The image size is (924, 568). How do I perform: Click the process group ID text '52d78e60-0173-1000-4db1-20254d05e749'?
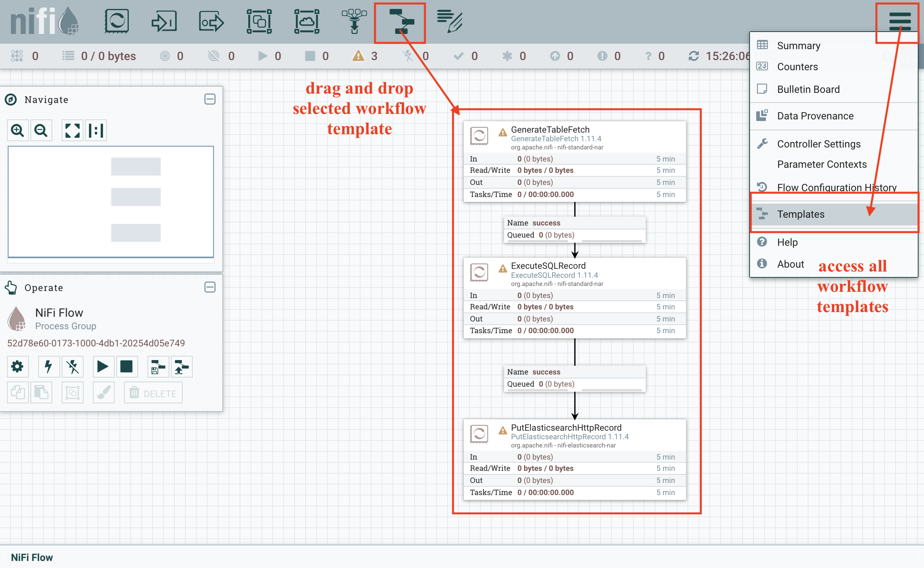96,343
